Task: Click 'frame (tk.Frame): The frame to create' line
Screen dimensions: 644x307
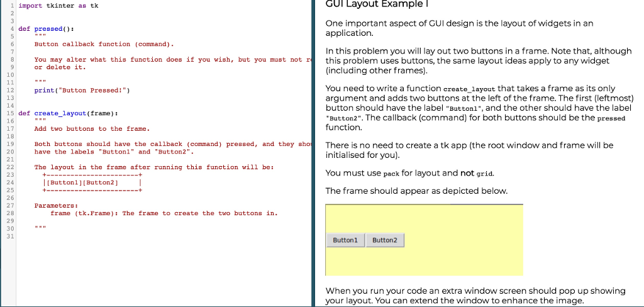Action: pos(164,213)
